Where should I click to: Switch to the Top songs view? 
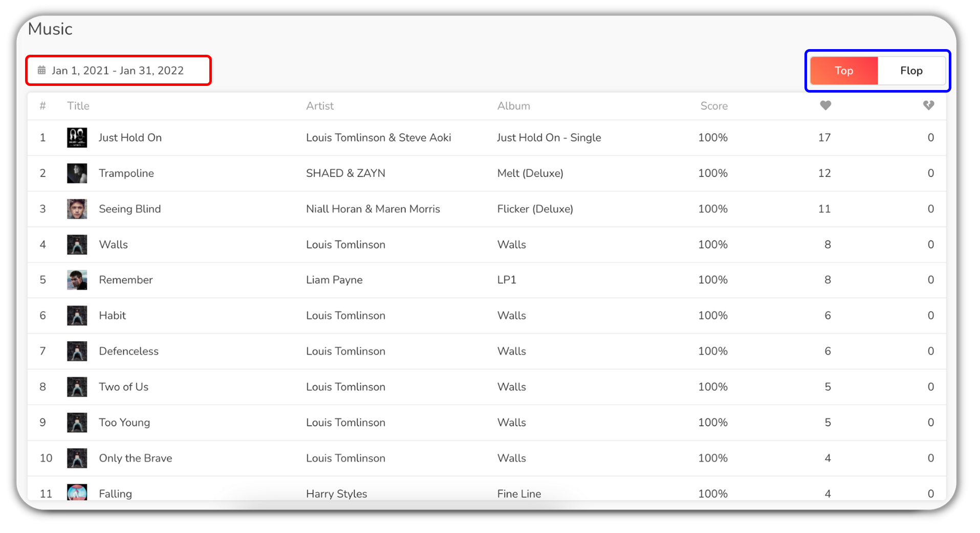(x=843, y=71)
